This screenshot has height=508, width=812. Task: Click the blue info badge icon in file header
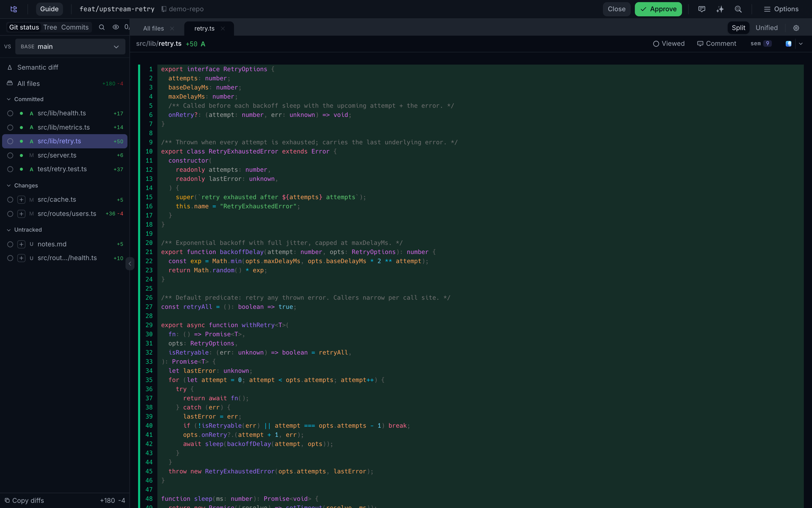(x=788, y=43)
